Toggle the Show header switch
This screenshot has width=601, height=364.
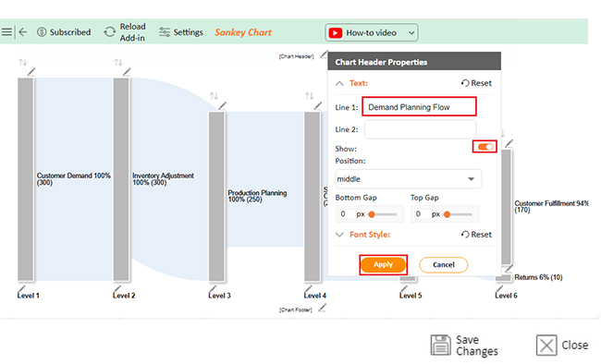click(485, 147)
